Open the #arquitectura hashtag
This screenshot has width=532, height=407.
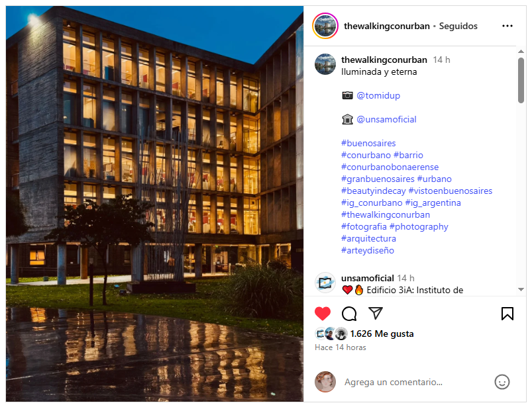[368, 238]
